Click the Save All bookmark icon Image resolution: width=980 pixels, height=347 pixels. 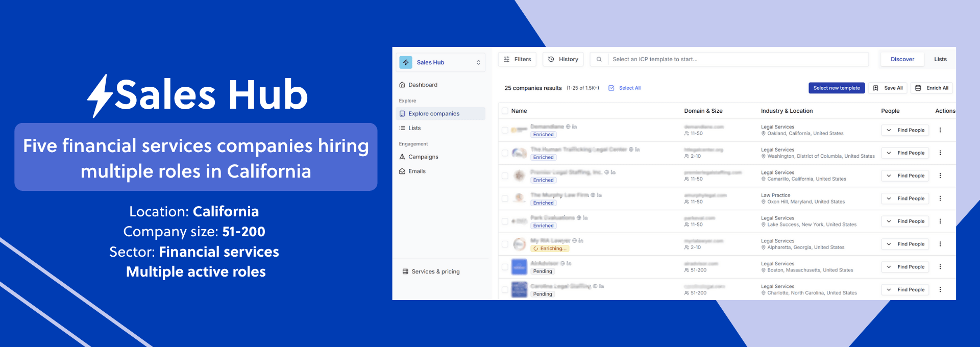(x=876, y=88)
